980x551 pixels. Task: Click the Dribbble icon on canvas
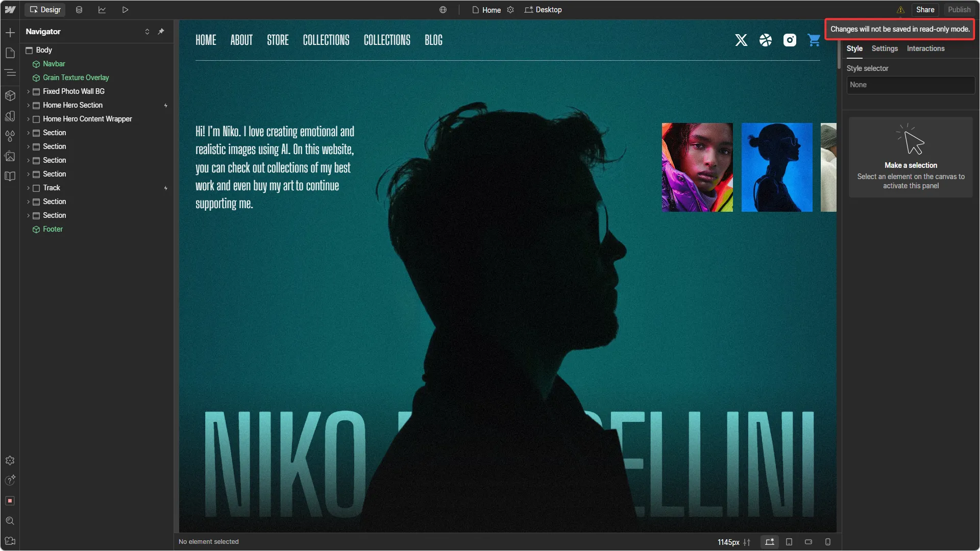coord(766,40)
